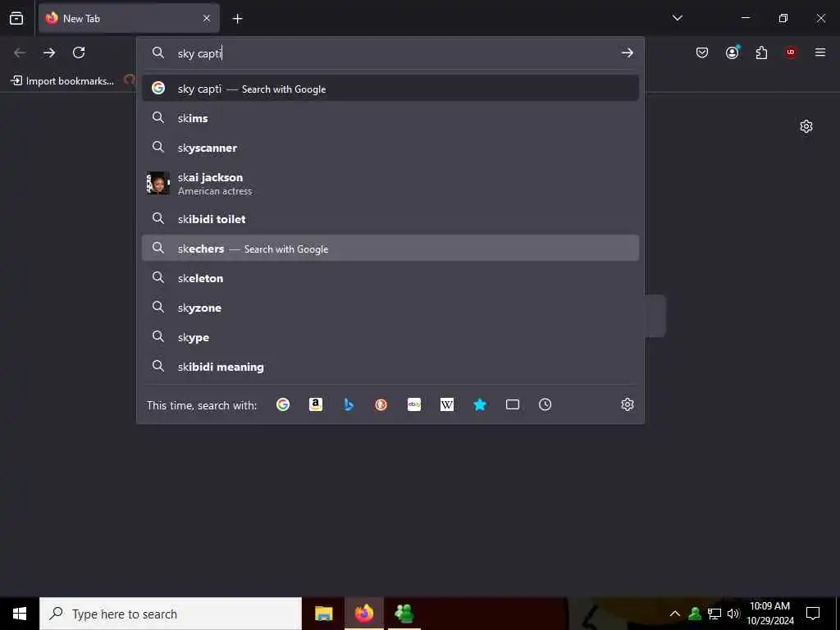Click the Firefox taskbar icon

pyautogui.click(x=363, y=614)
